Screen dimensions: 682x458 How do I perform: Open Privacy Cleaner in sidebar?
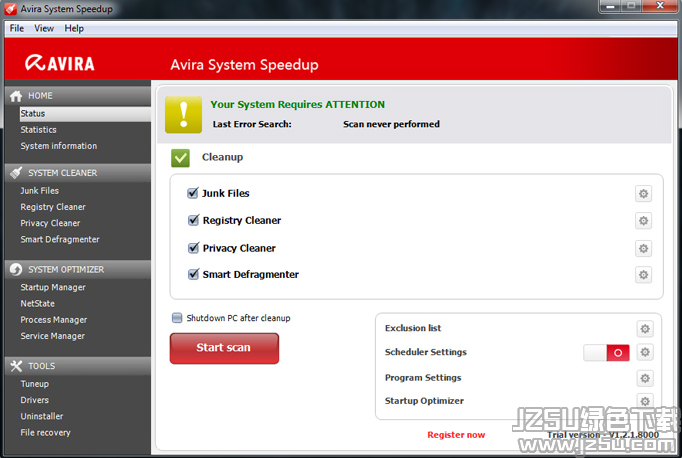[50, 223]
